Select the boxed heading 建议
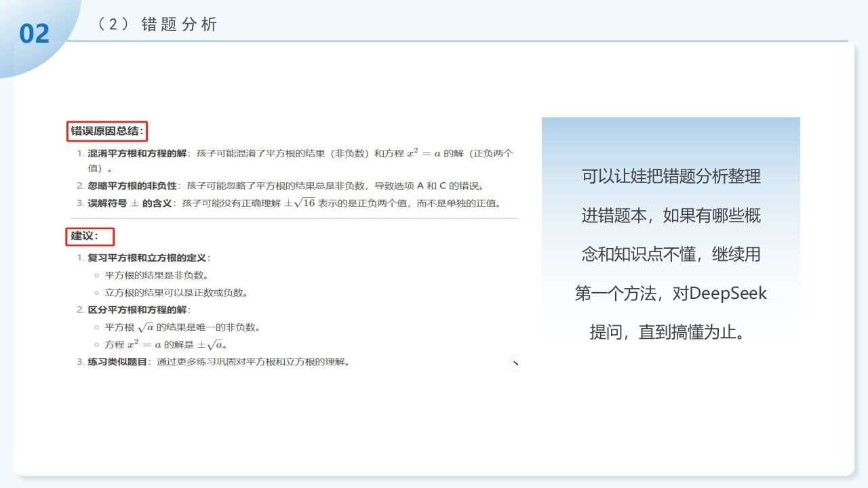The height and width of the screenshot is (488, 868). pos(89,237)
